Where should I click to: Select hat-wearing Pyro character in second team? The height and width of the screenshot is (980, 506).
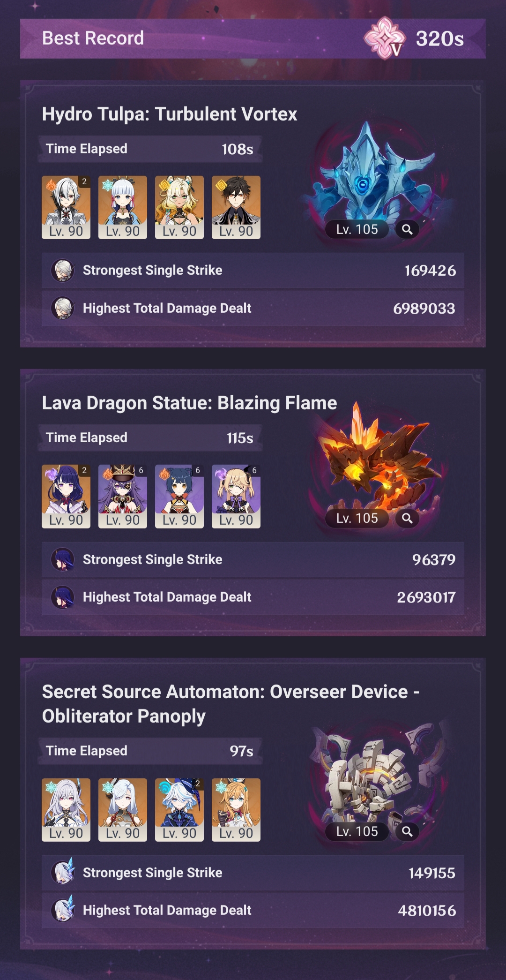tap(123, 497)
